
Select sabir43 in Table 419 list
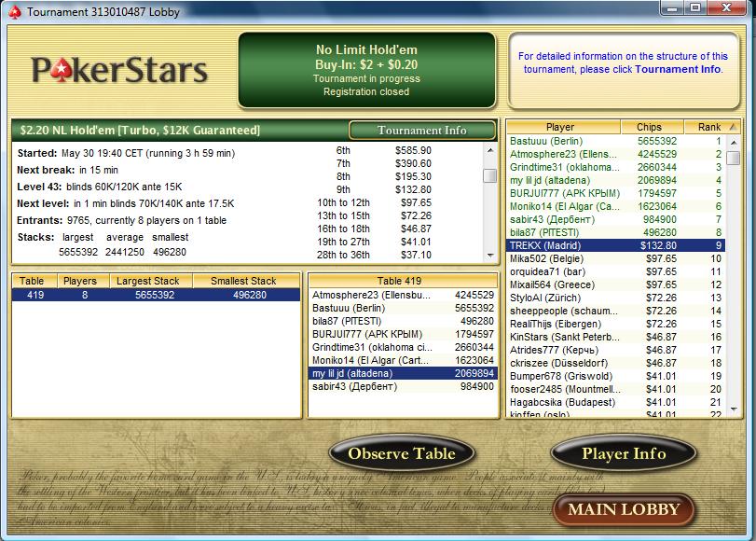403,386
